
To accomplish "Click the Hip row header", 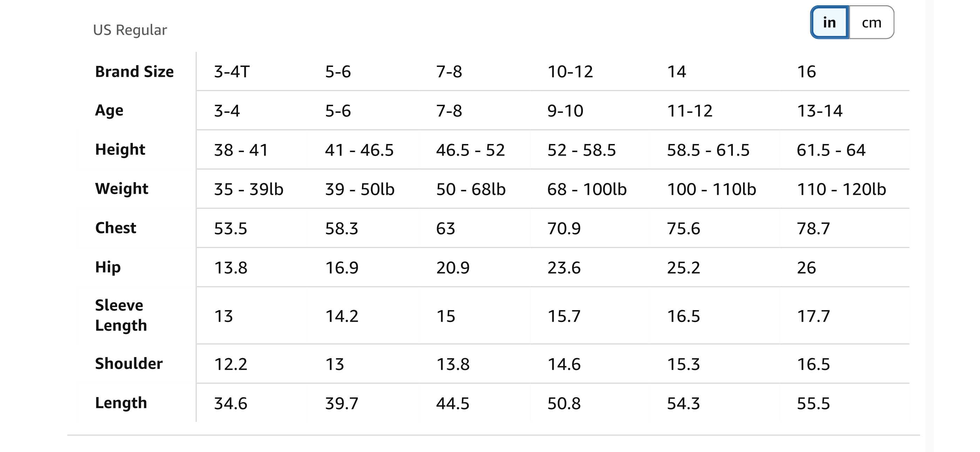I will (x=108, y=267).
